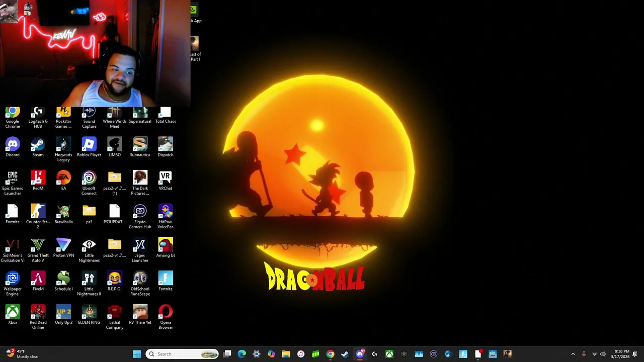Select the Fortnite icon with blue F
This screenshot has height=362, width=644.
166,282
